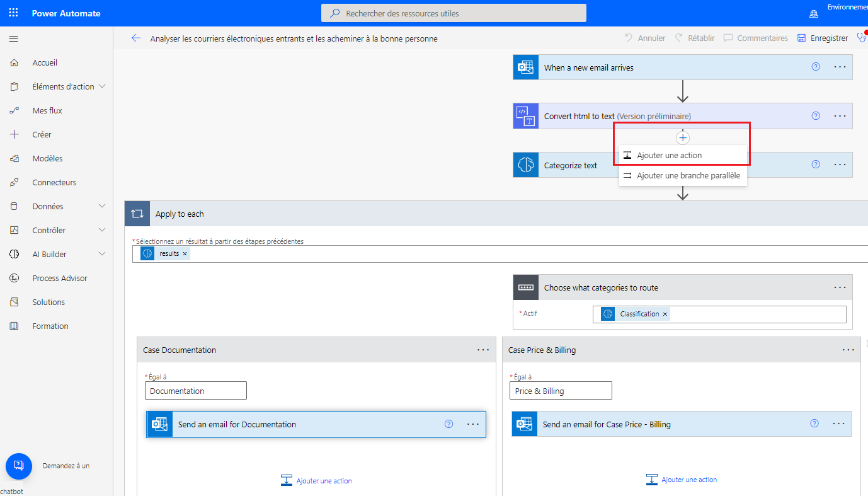The width and height of the screenshot is (868, 496).
Task: Click help icon on Send an email for Case Price - Billing
Action: (814, 424)
